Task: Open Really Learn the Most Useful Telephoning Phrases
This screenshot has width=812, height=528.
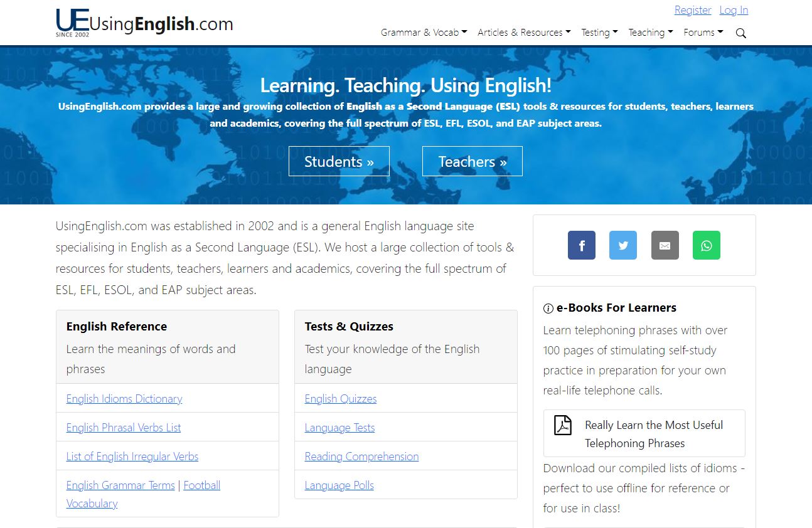Action: point(644,434)
